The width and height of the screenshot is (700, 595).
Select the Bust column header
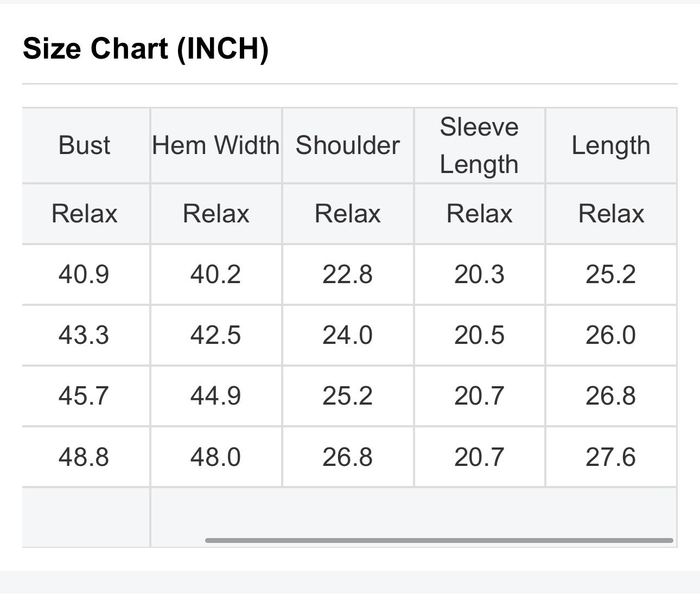click(x=84, y=145)
